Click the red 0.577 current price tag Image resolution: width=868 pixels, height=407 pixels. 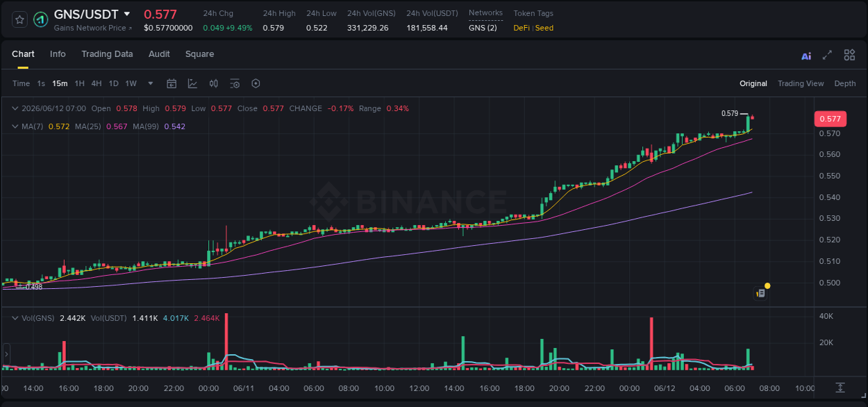[x=830, y=118]
